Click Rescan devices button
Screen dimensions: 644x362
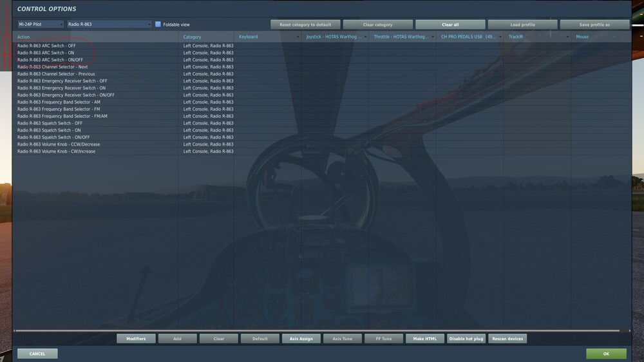click(x=507, y=339)
